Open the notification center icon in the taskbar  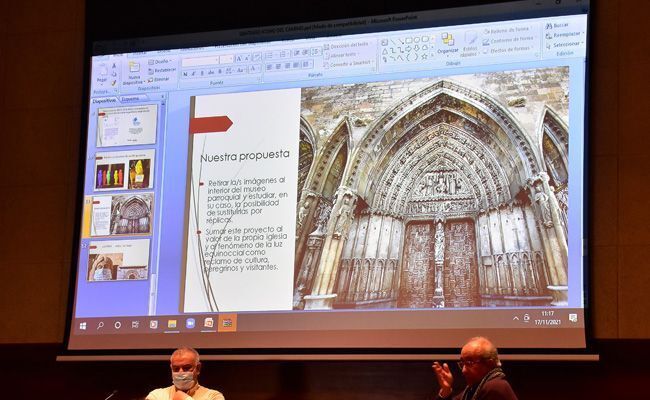click(572, 318)
